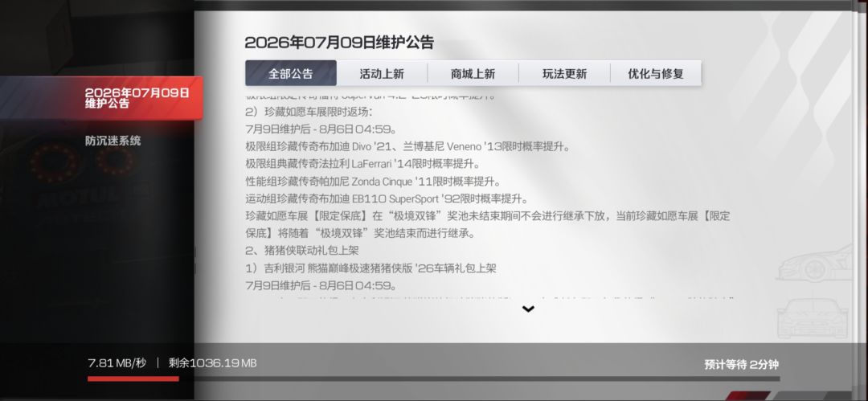Image resolution: width=868 pixels, height=401 pixels.
Task: Click the 吉利银河 熊猫巅峰极速猪猪侠版 line
Action: [x=371, y=268]
